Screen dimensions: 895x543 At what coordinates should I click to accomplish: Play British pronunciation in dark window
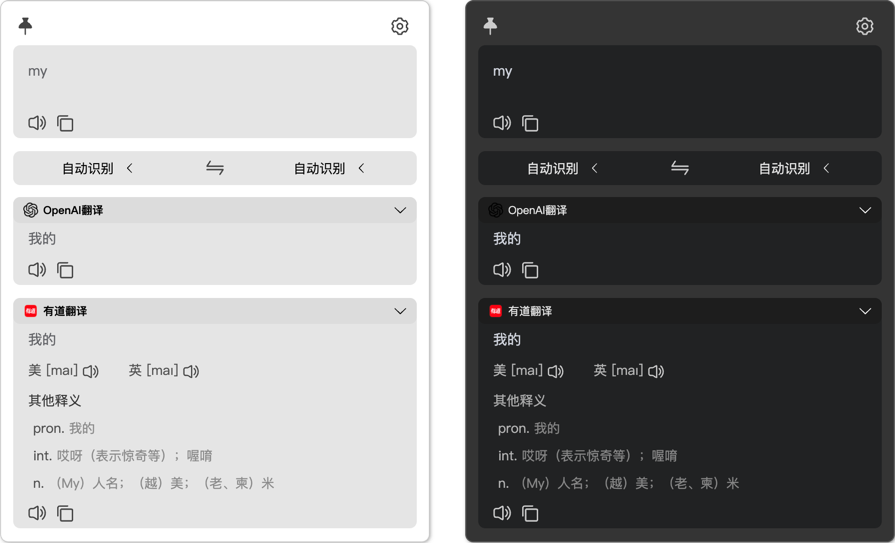(x=656, y=372)
